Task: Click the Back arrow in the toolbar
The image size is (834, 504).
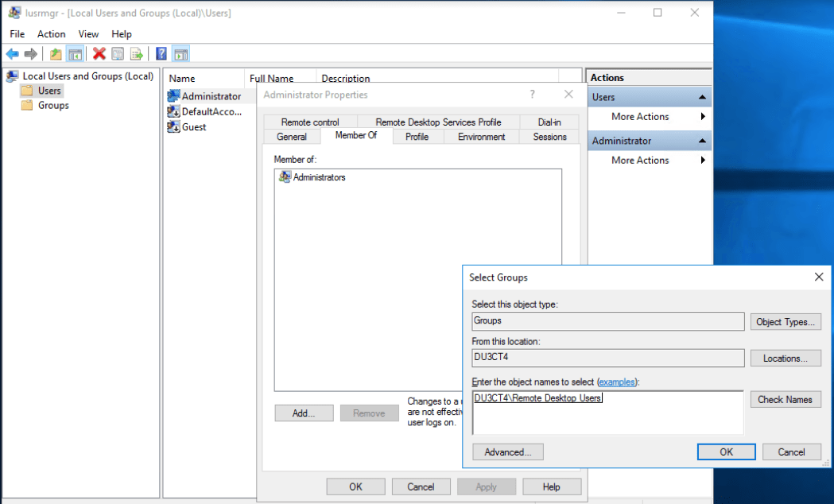Action: pyautogui.click(x=12, y=54)
